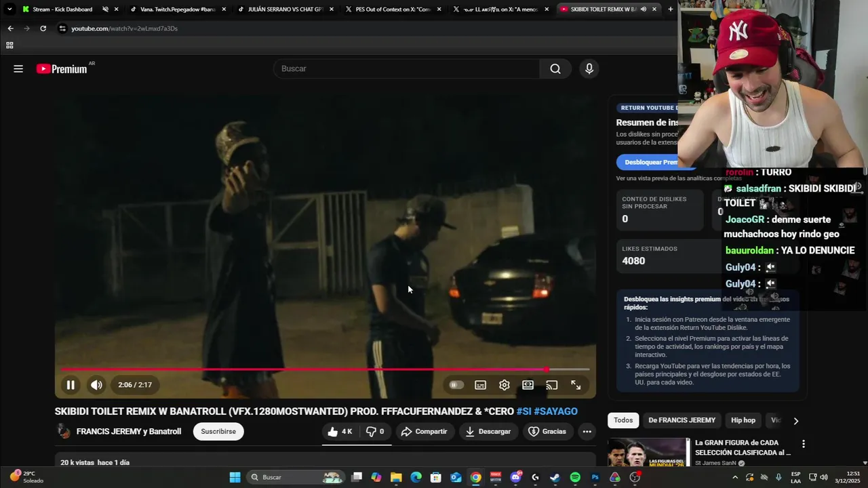Click the taskbar Buscar search box
Image resolution: width=868 pixels, height=488 pixels.
point(295,477)
